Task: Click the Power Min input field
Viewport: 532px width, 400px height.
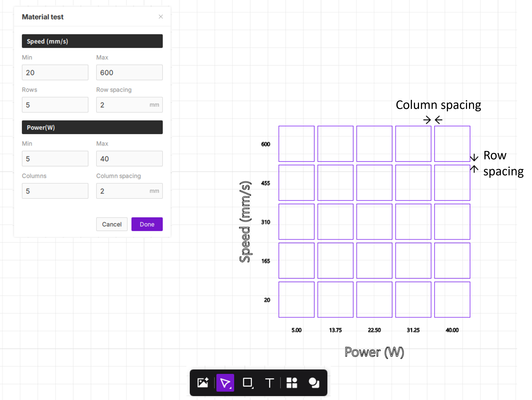Action: click(55, 159)
